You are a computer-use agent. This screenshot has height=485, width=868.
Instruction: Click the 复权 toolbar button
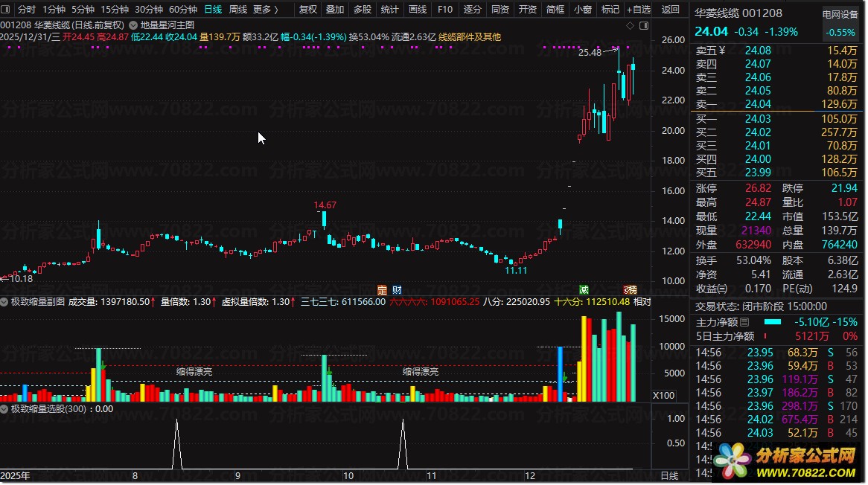click(307, 10)
